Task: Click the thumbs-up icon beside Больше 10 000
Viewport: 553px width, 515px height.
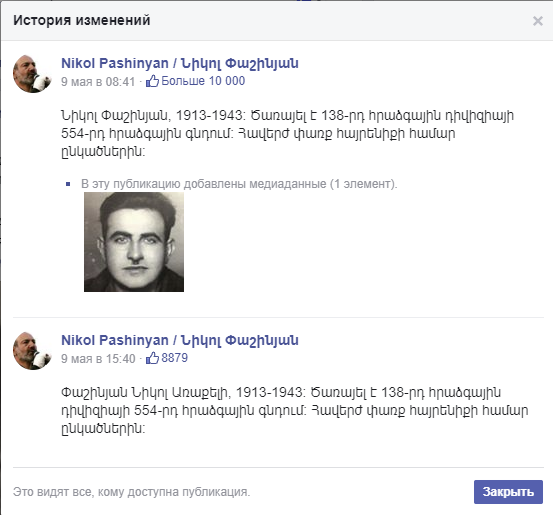Action: (152, 81)
